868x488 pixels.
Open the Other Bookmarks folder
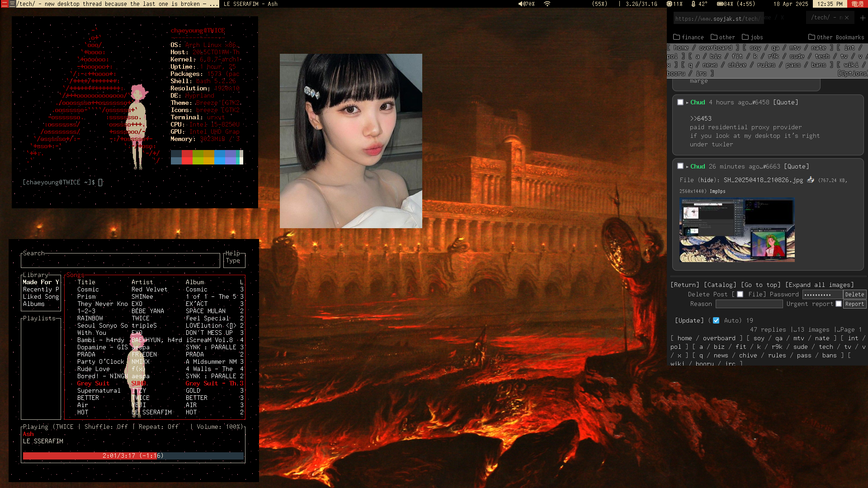(x=836, y=37)
